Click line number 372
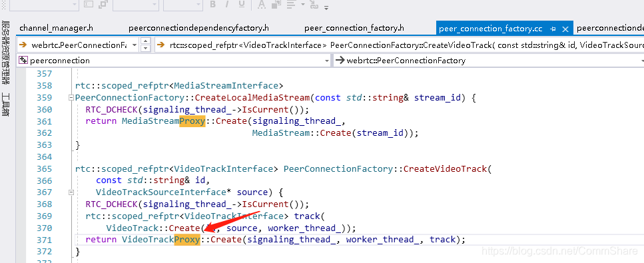The width and height of the screenshot is (644, 263). (x=45, y=252)
